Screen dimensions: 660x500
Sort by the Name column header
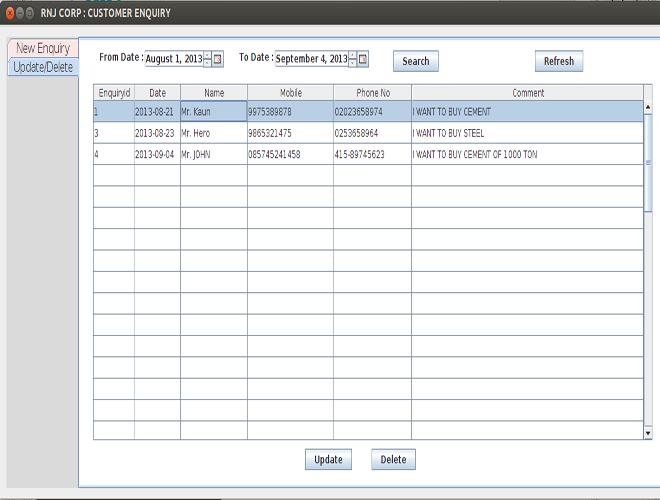pos(214,93)
